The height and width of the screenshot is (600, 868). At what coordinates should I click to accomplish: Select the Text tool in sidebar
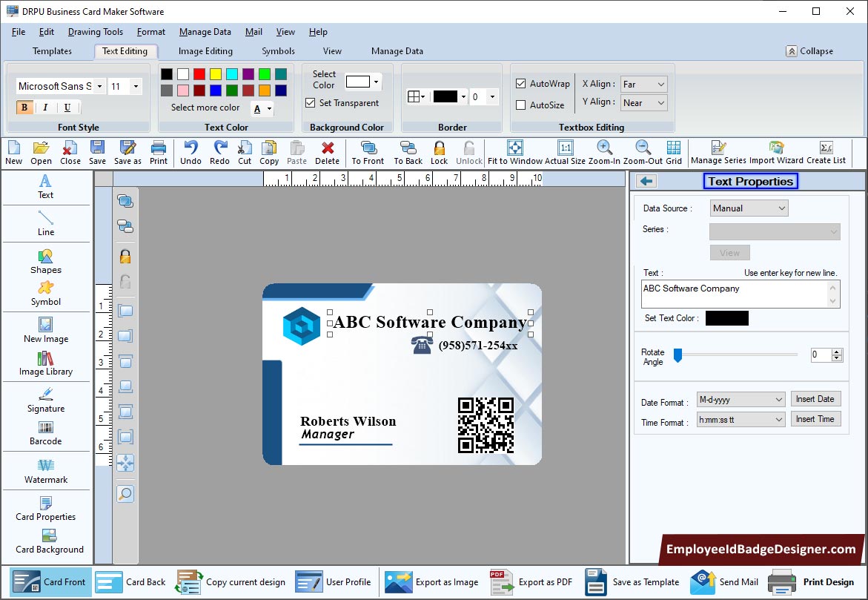point(45,187)
